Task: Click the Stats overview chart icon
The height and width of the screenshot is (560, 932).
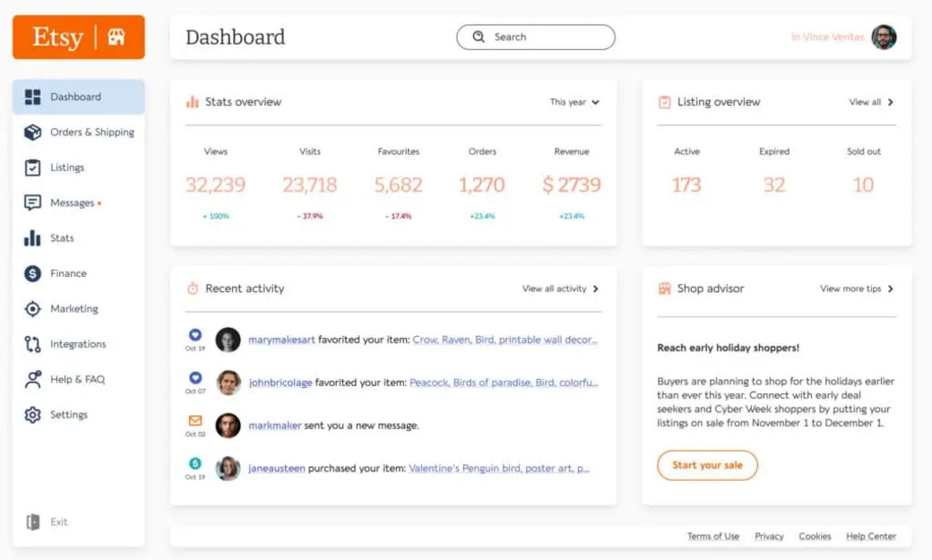Action: (x=192, y=101)
